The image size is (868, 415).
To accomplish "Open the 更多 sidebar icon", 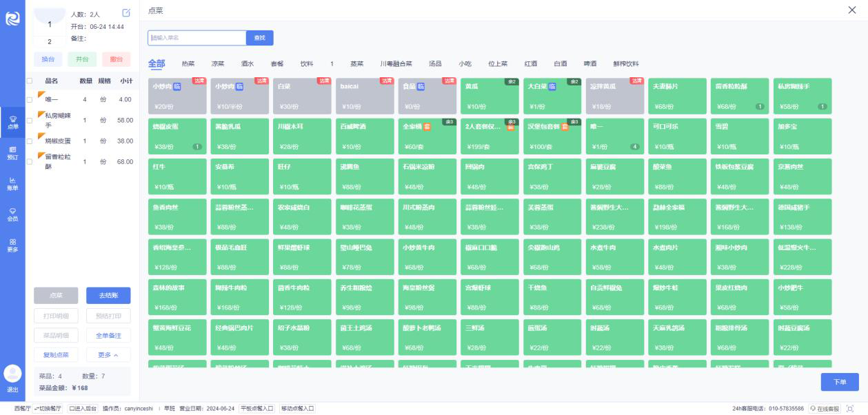I will (12, 245).
